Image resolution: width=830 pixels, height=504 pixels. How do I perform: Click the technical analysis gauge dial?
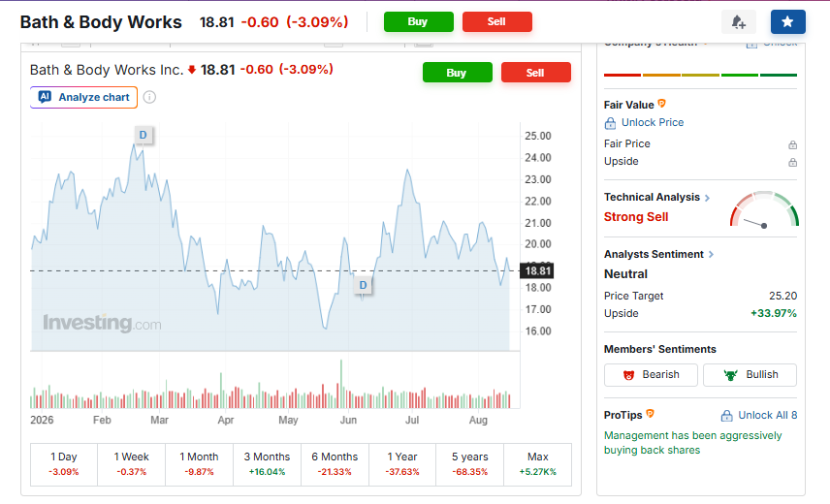[764, 209]
